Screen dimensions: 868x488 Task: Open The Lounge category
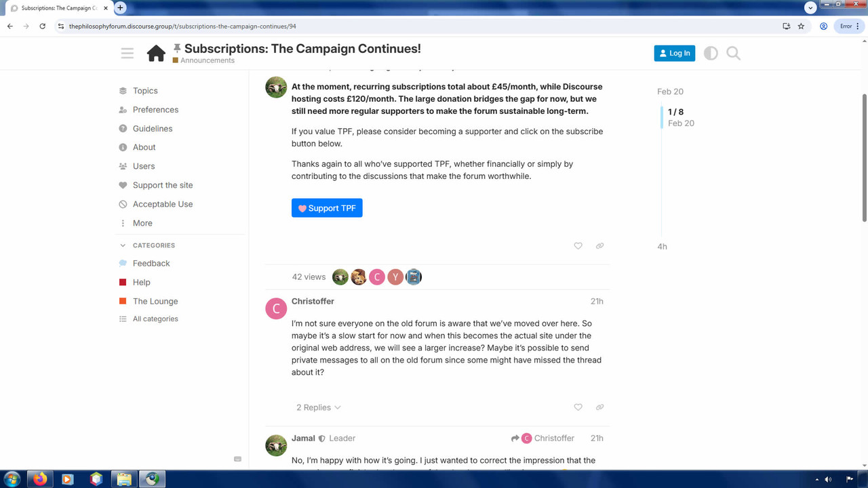point(155,301)
